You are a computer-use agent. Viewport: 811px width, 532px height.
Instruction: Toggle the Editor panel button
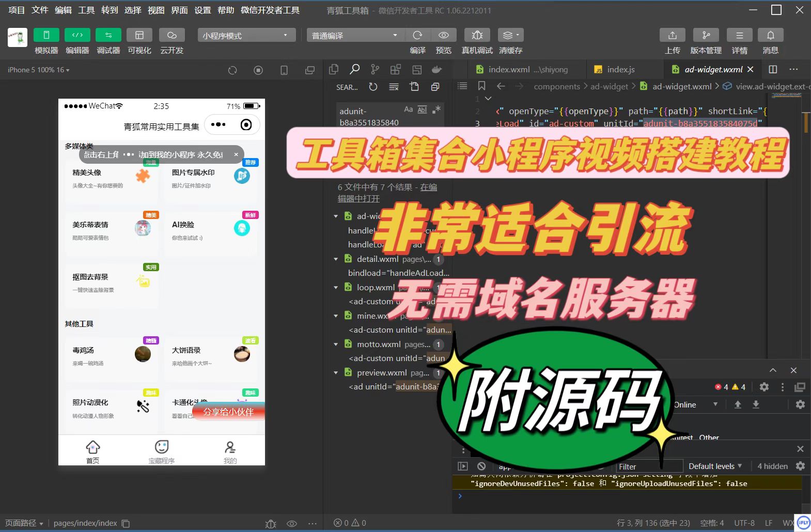point(77,35)
